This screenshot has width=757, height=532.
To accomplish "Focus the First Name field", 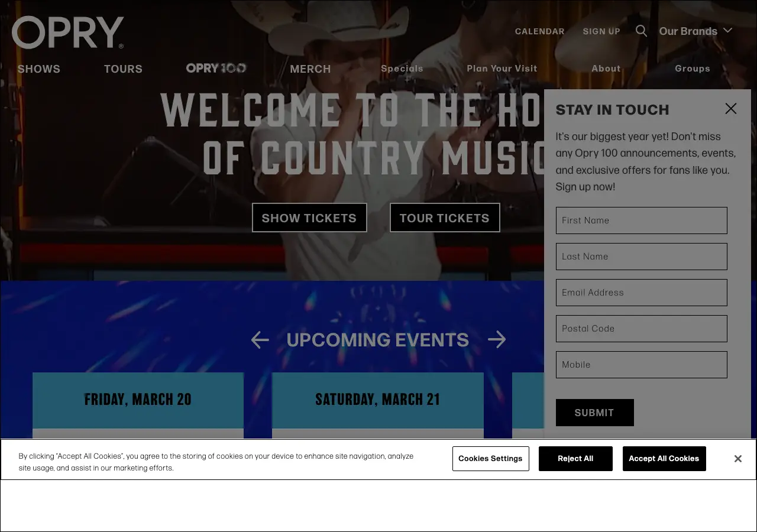I will tap(642, 220).
